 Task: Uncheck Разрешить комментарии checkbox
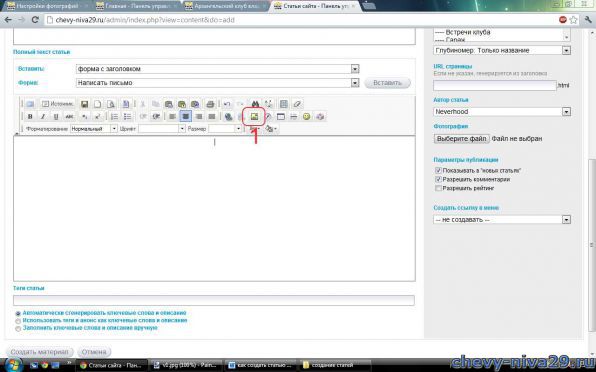(438, 179)
